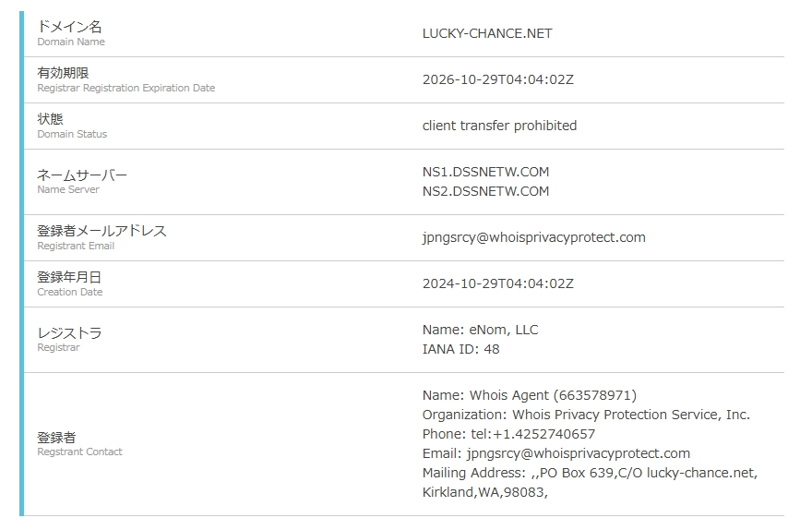
Task: Click the LUCKY-CHANCE.NET domain name value
Action: (x=486, y=33)
